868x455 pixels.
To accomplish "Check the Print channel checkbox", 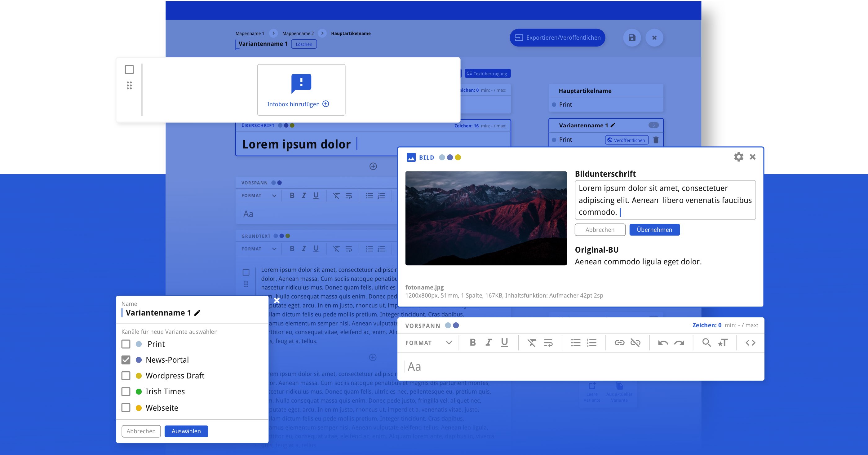I will point(126,344).
